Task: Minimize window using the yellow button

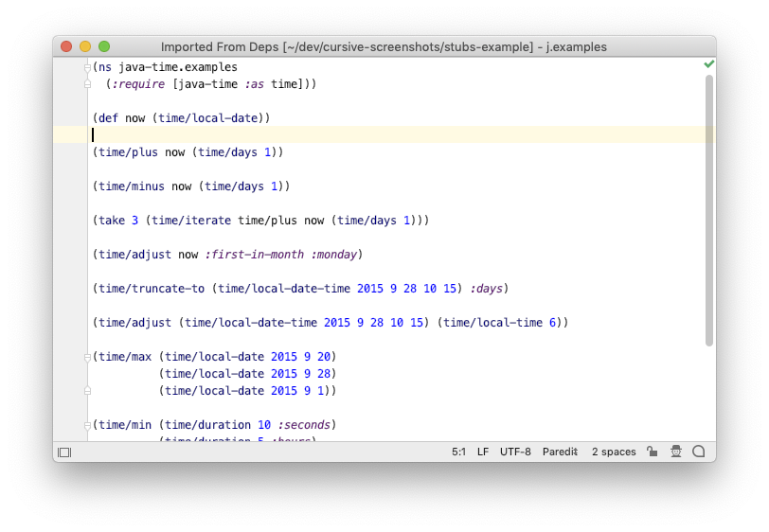Action: (x=85, y=46)
